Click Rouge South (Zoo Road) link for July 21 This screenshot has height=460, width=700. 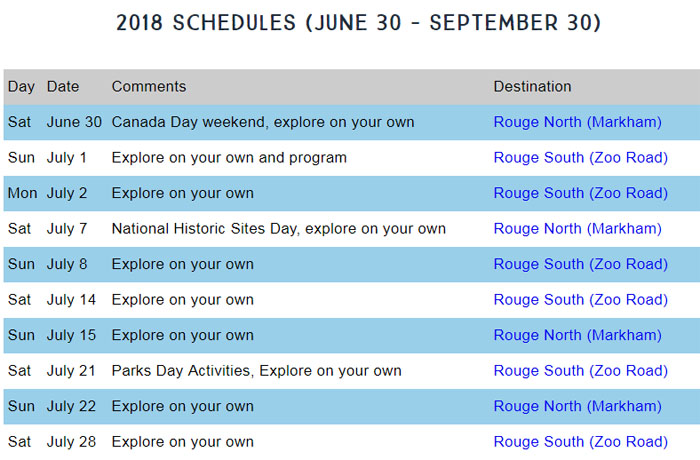coord(580,371)
